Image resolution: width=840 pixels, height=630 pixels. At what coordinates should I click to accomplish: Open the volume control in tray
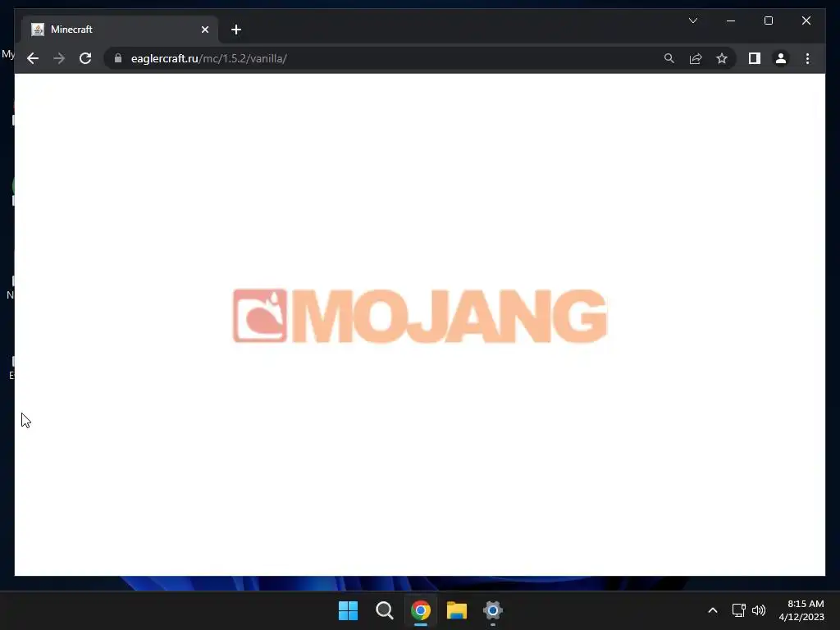759,610
